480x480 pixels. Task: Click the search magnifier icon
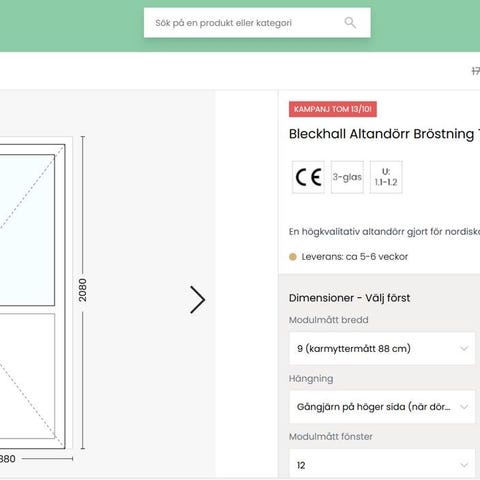[x=350, y=23]
